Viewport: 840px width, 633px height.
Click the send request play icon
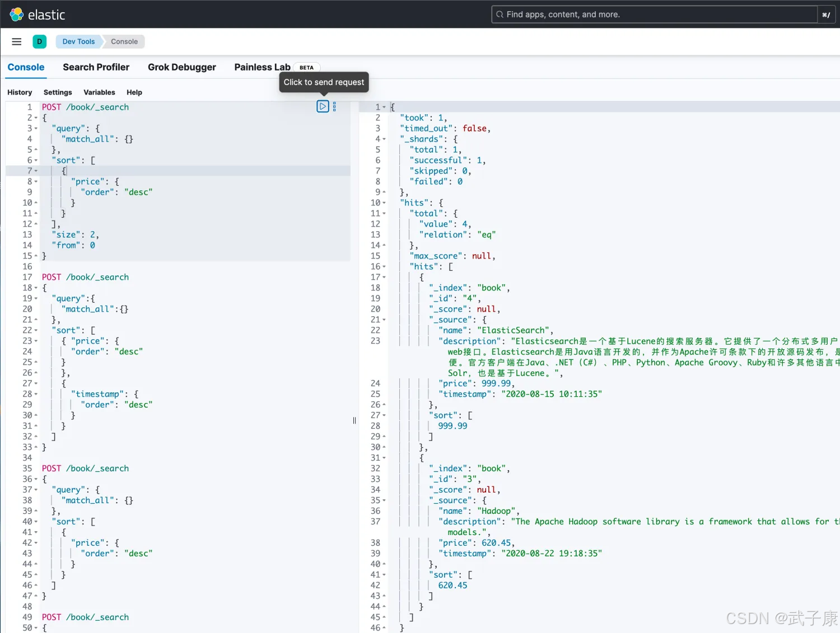point(323,106)
